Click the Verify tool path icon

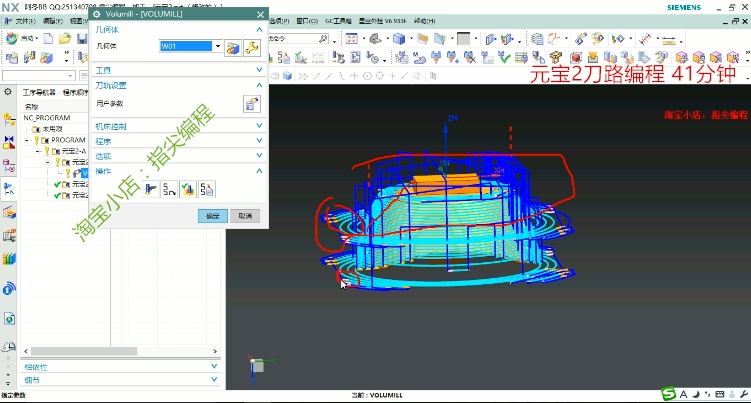point(187,189)
